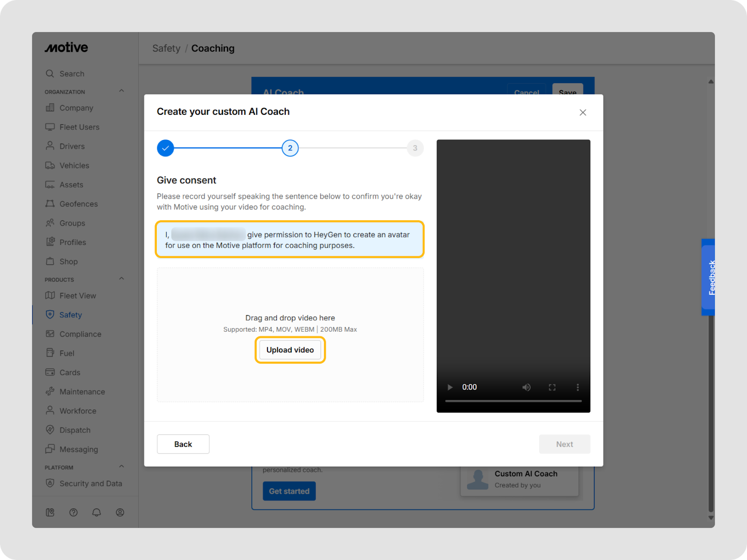Go to Compliance in sidebar
The height and width of the screenshot is (560, 747).
click(80, 334)
